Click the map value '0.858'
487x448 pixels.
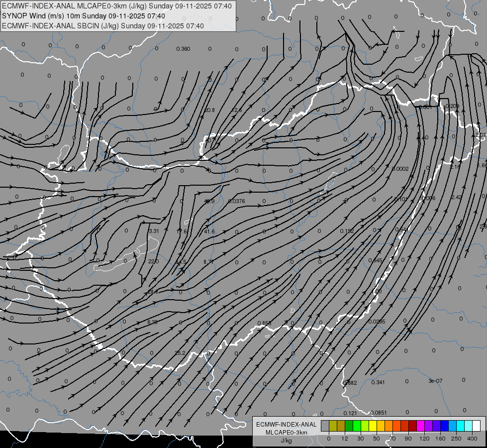coord(265,323)
